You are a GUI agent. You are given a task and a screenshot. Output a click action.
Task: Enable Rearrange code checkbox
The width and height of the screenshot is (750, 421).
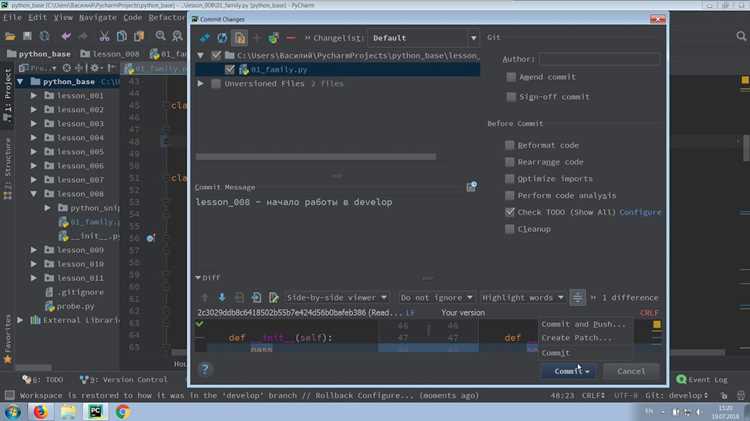510,162
